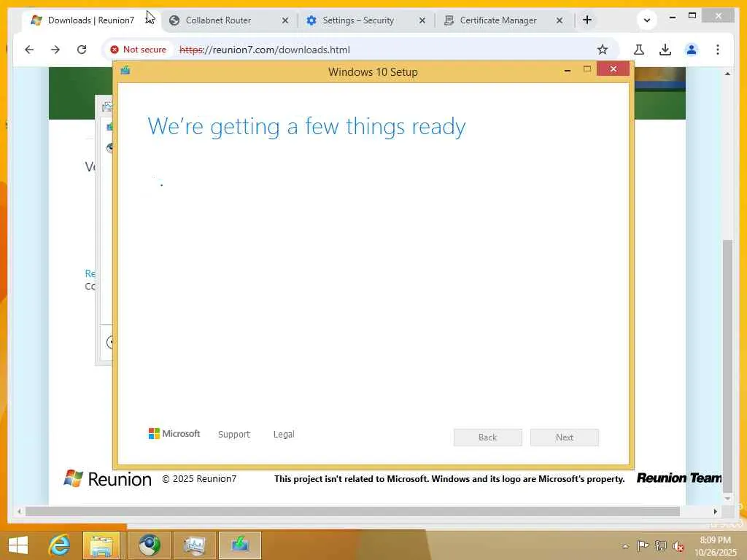Open the Support link in Setup

(234, 435)
